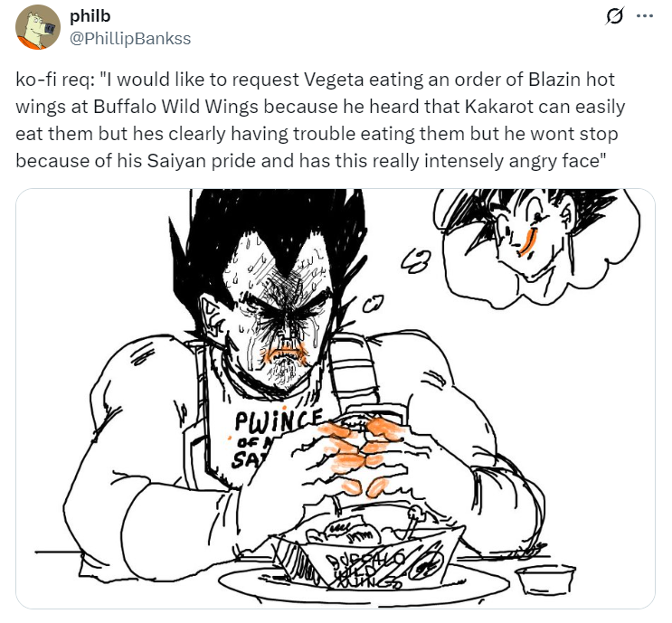Image resolution: width=672 pixels, height=623 pixels.
Task: Click Goku's face in the thought bubble
Action: pyautogui.click(x=535, y=233)
